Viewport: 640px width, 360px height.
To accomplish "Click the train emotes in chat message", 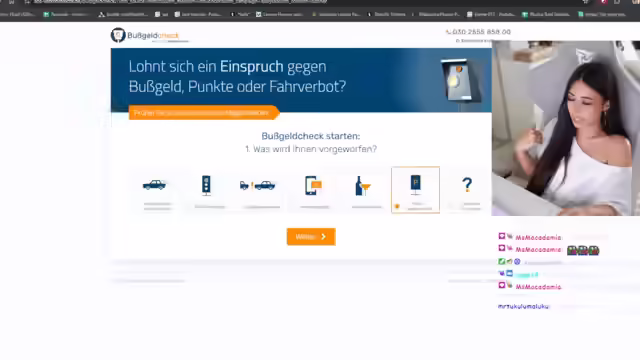I will click(x=583, y=250).
